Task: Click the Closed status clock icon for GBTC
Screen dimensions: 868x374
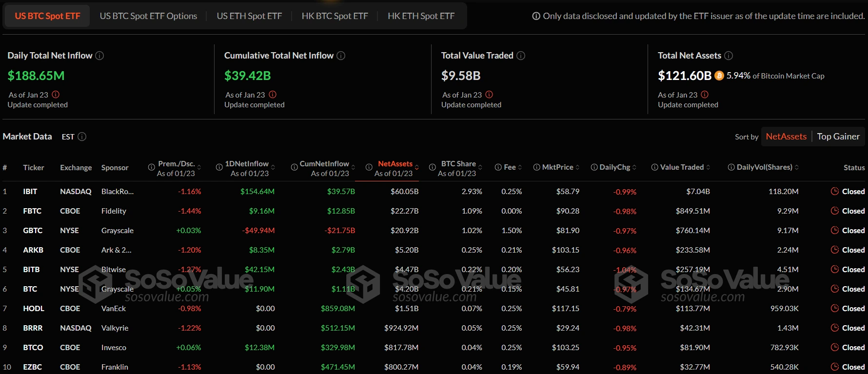Action: pyautogui.click(x=835, y=231)
